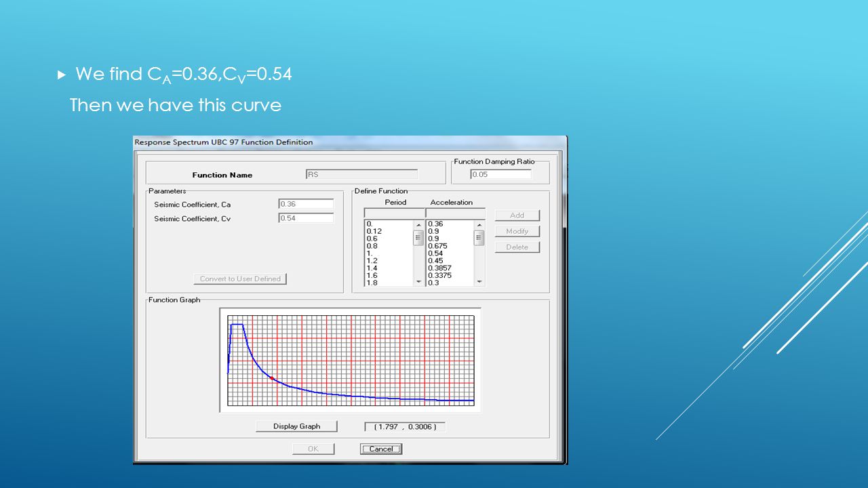Click the Period list scrollbar thumb
This screenshot has height=488, width=868.
[418, 237]
